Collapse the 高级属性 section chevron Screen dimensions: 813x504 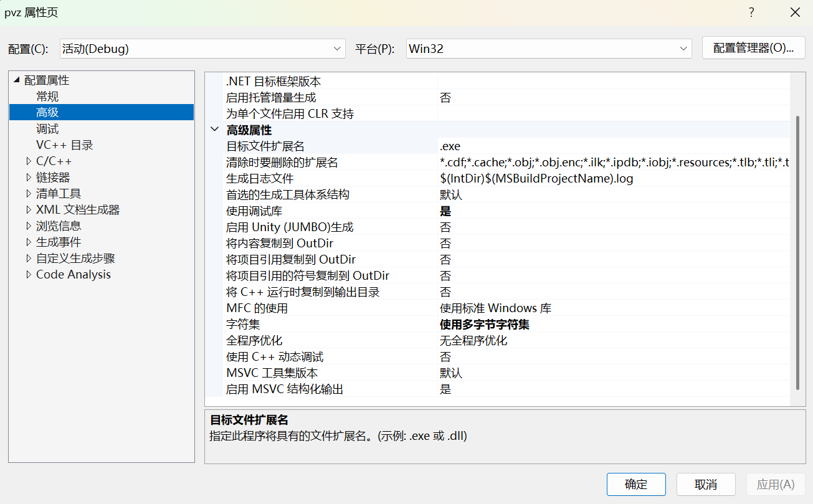(x=215, y=130)
